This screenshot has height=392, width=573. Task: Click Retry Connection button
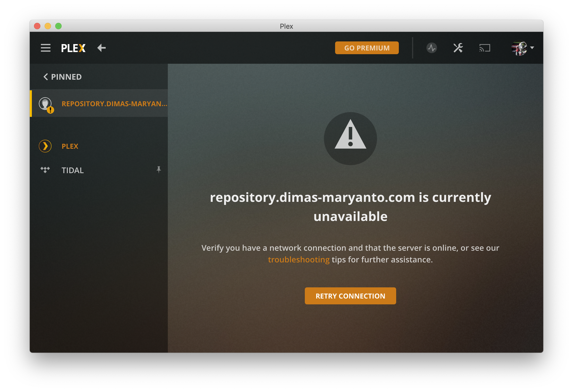point(350,296)
